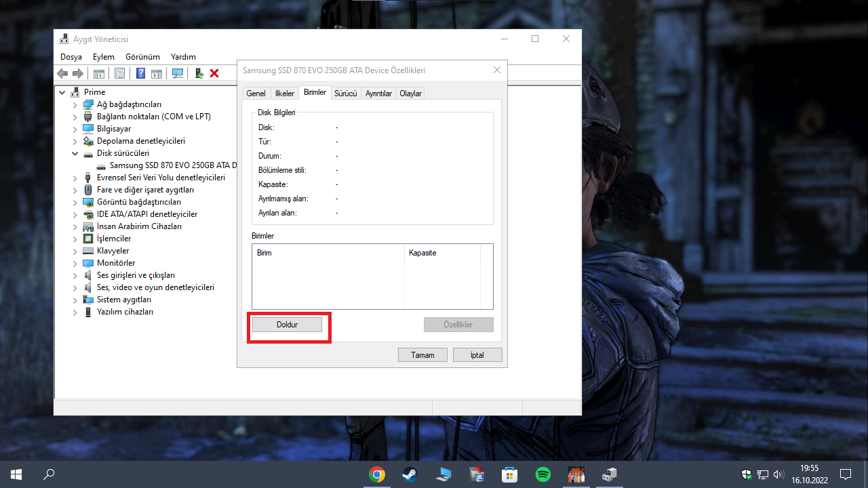Expand Evrensel Seri Veri Yolu denetleyicileri chevron
The height and width of the screenshot is (488, 868).
75,178
